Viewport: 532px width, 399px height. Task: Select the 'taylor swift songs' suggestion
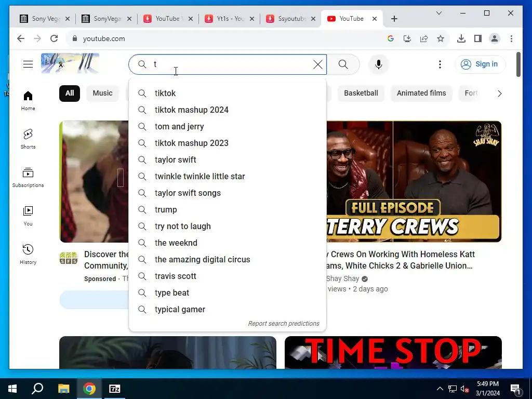pyautogui.click(x=228, y=193)
